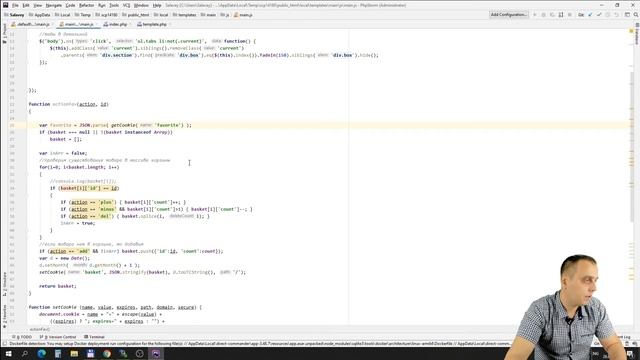Screen dimensions: 640x360
Task: Open the Structure tool window sidebar
Action: [4, 284]
